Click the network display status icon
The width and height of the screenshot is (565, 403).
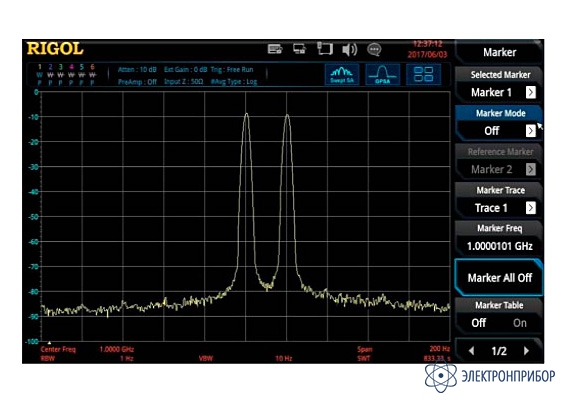tap(299, 49)
